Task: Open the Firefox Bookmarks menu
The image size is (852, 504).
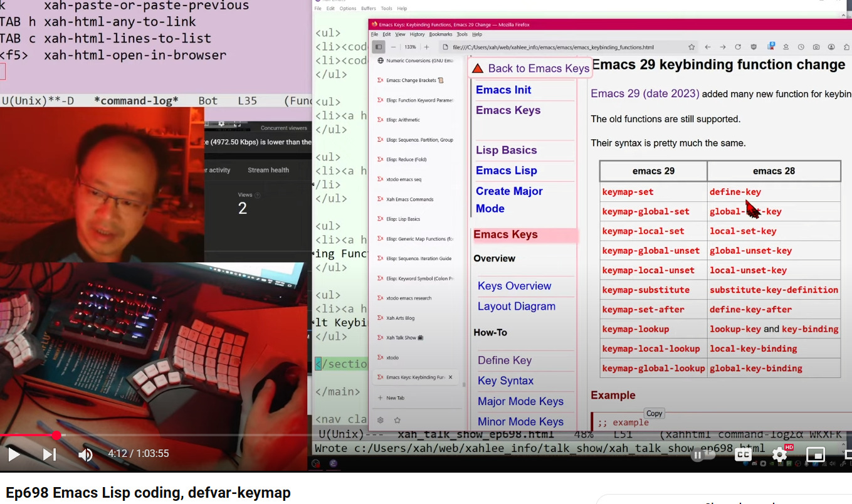Action: 441,34
